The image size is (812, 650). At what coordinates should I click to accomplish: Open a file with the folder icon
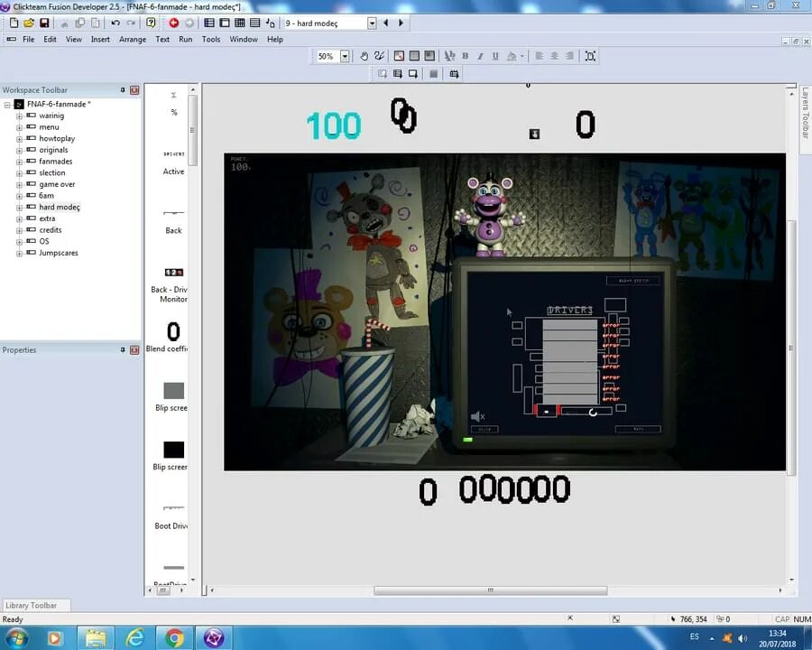point(29,23)
